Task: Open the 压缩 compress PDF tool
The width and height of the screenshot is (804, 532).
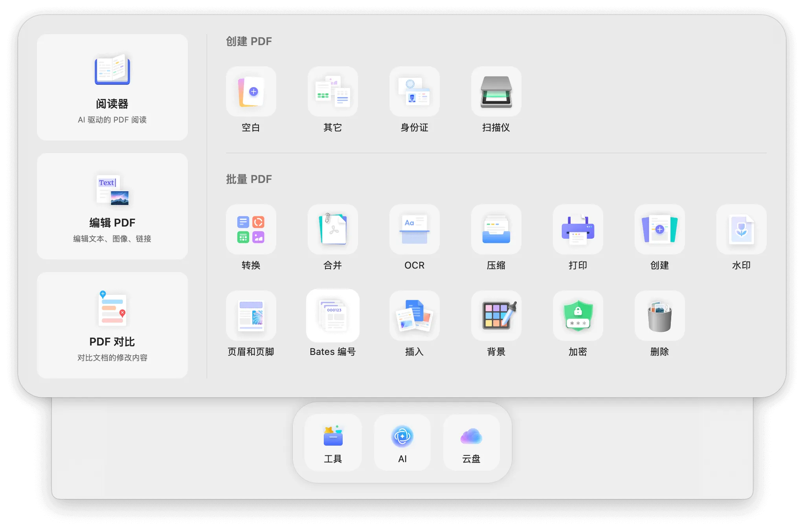Action: point(496,230)
